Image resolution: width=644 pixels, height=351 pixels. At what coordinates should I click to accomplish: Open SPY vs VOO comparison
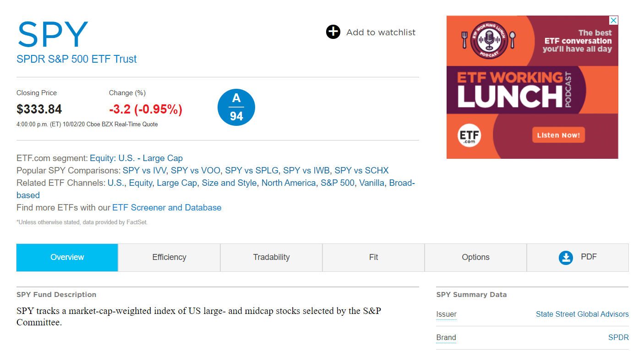(x=196, y=171)
